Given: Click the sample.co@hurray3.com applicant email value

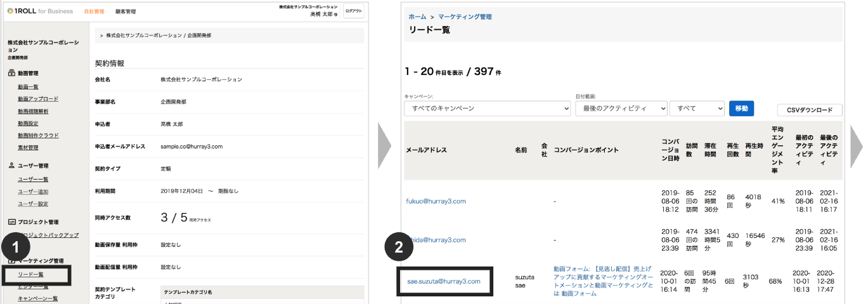Looking at the screenshot, I should pyautogui.click(x=191, y=147).
